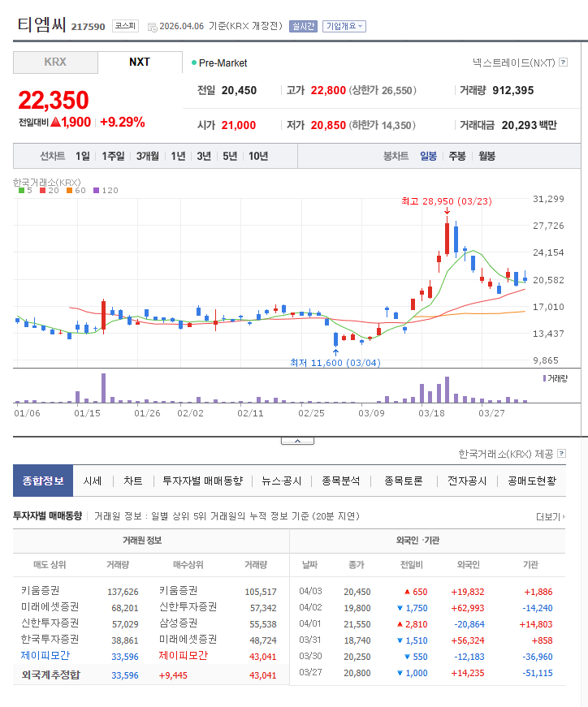Click orange 60-day moving average legend swatch
Image resolution: width=588 pixels, height=707 pixels.
pyautogui.click(x=69, y=190)
